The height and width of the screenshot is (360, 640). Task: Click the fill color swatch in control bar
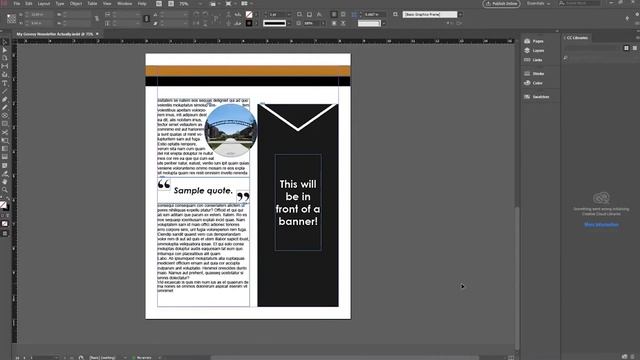point(249,14)
